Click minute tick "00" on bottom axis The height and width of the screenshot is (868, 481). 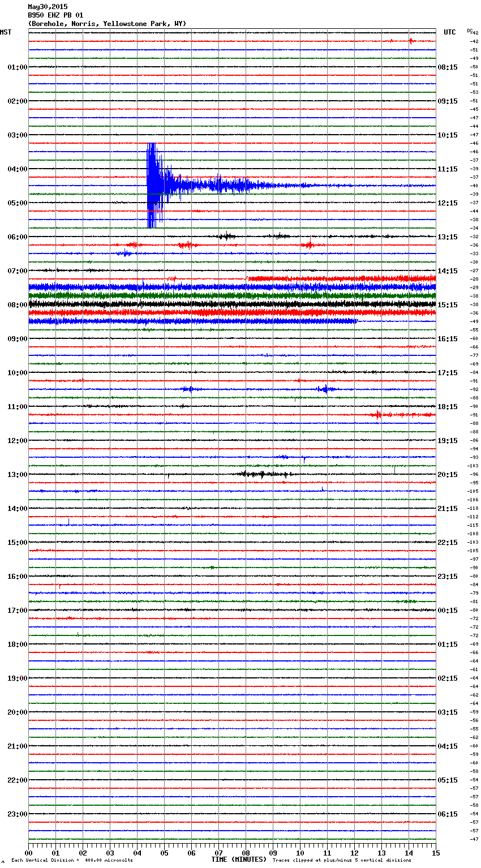[x=28, y=853]
